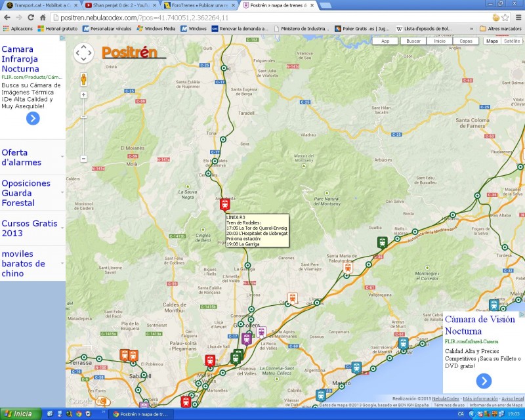Image resolution: width=525 pixels, height=420 pixels.
Task: Open Oposiciones Guarda Forestal ad link
Action: tap(26, 193)
